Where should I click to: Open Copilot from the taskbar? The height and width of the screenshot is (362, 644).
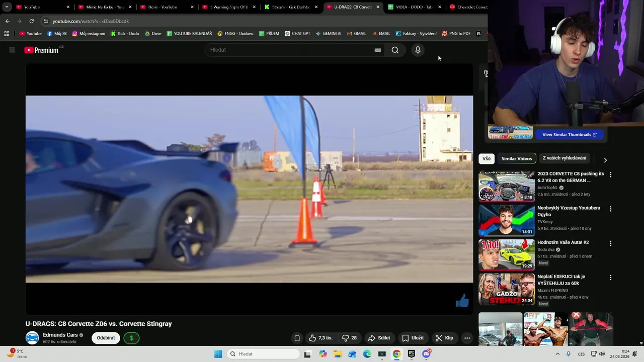(x=323, y=354)
